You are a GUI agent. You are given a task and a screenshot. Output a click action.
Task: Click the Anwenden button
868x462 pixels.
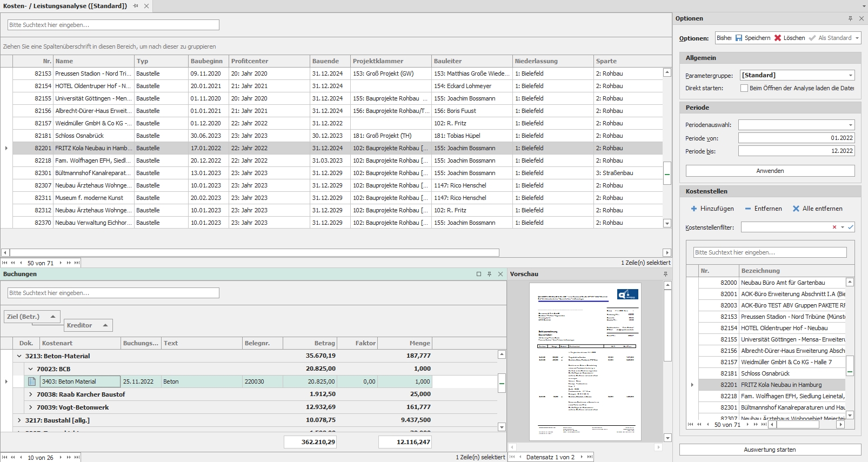[x=770, y=171]
